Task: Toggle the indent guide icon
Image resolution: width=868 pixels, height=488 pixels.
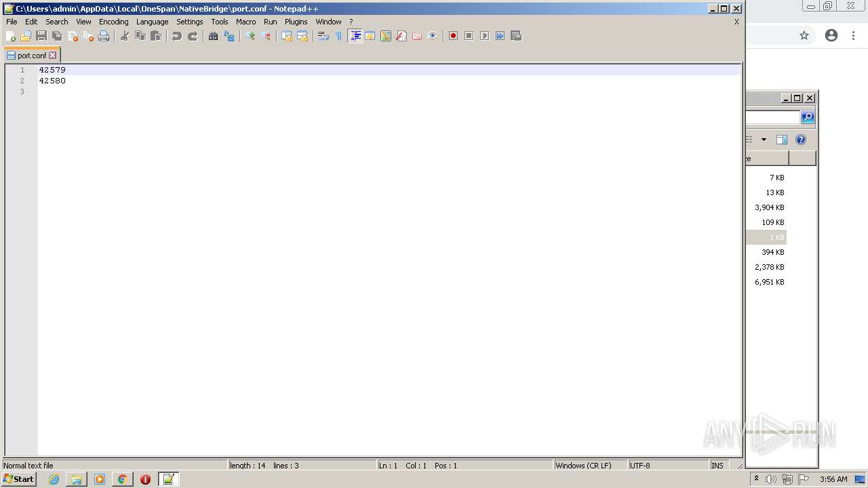Action: pos(355,36)
